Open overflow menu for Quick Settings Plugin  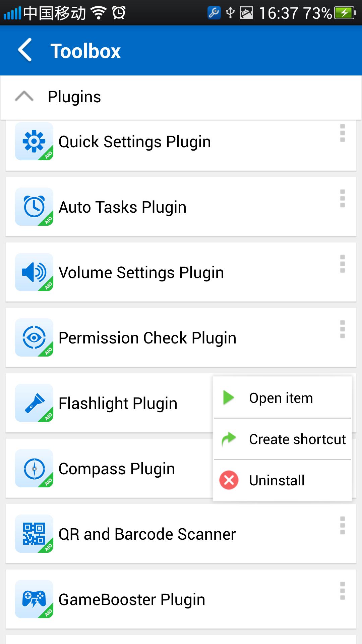(342, 133)
